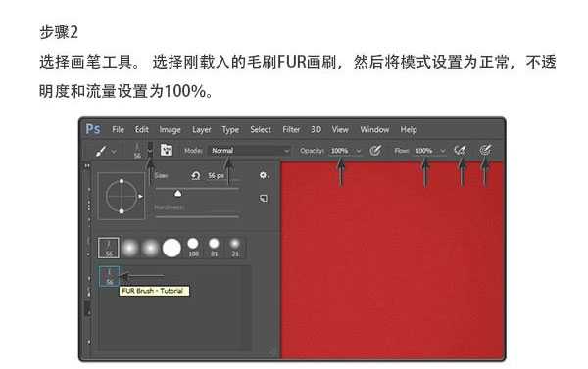
Task: Reset brush size with the circular arrow icon
Action: 195,175
